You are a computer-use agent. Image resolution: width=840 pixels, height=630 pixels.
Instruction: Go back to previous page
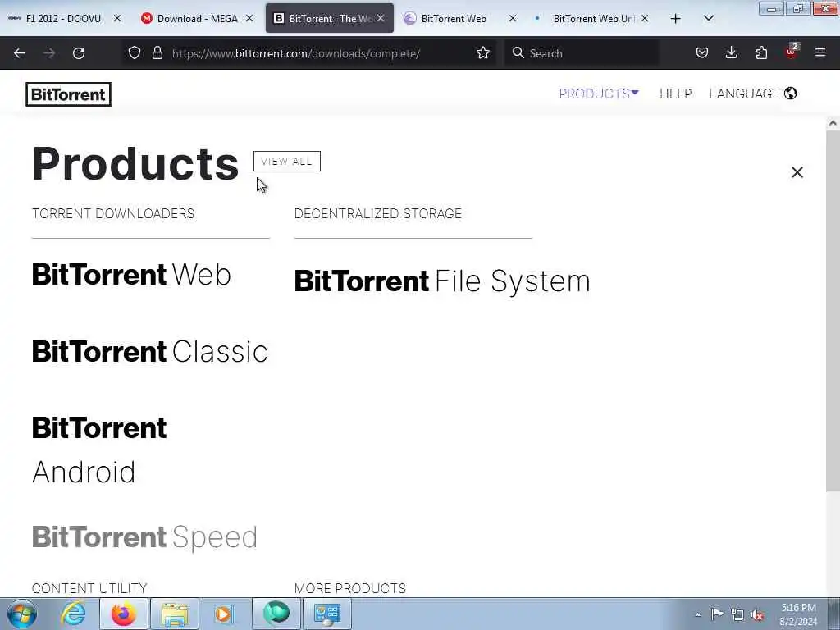pos(20,53)
